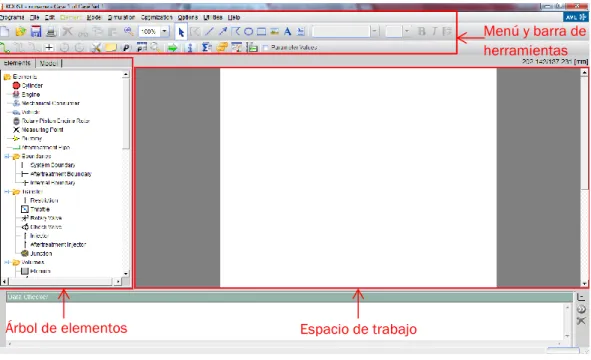The height and width of the screenshot is (360, 591).
Task: Select the straight line drawing tool
Action: (209, 31)
